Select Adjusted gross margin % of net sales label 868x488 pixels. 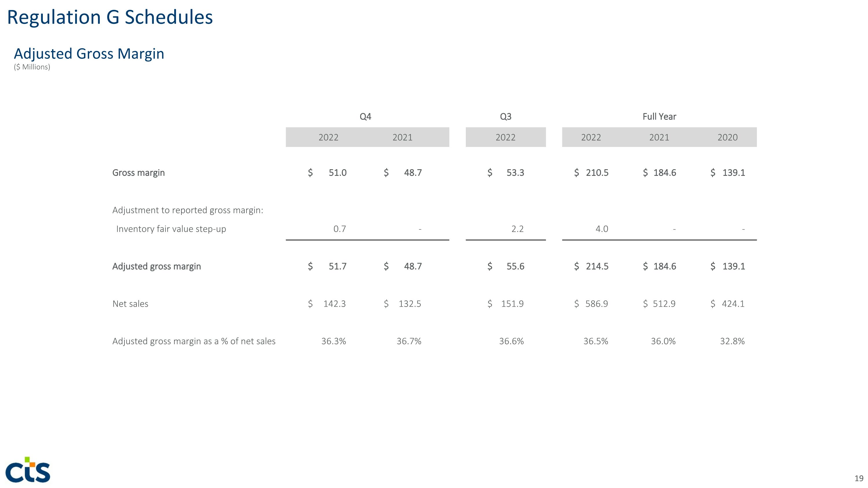pos(194,341)
